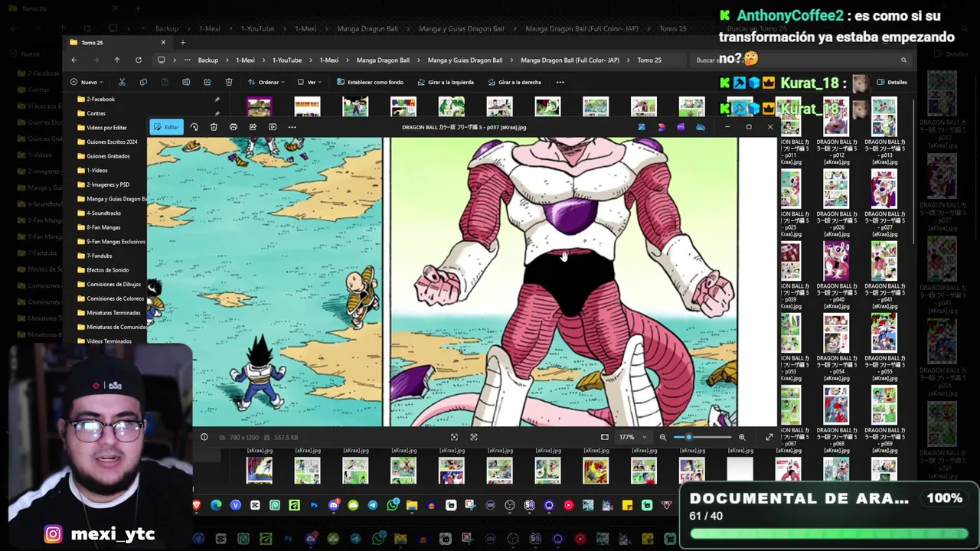
Task: Click Girar a la derecha
Action: coord(514,82)
